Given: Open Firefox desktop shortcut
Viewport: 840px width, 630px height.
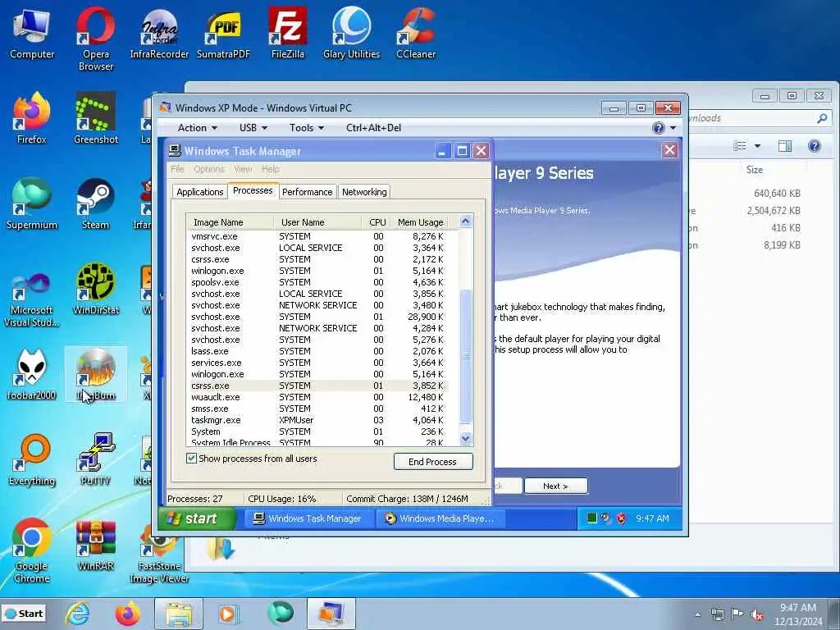Looking at the screenshot, I should coord(32,118).
